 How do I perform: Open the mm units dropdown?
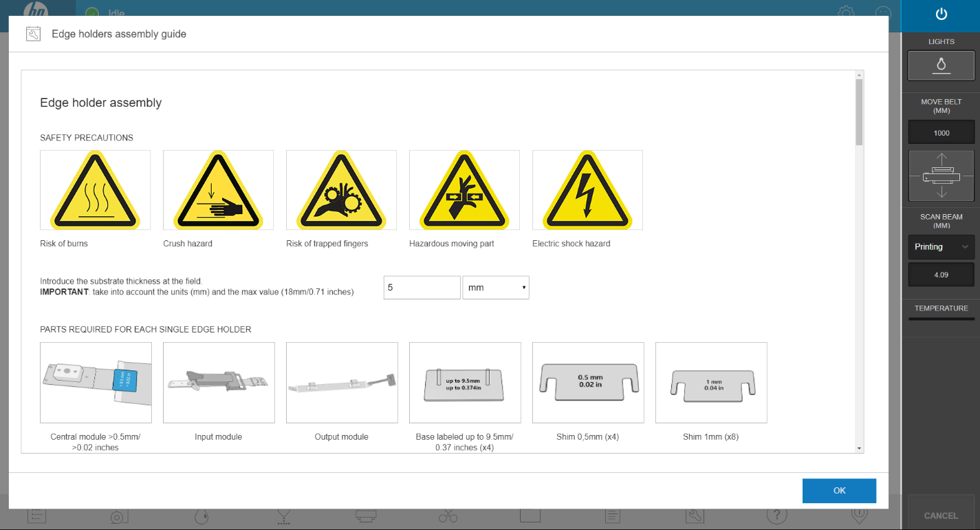coord(495,288)
